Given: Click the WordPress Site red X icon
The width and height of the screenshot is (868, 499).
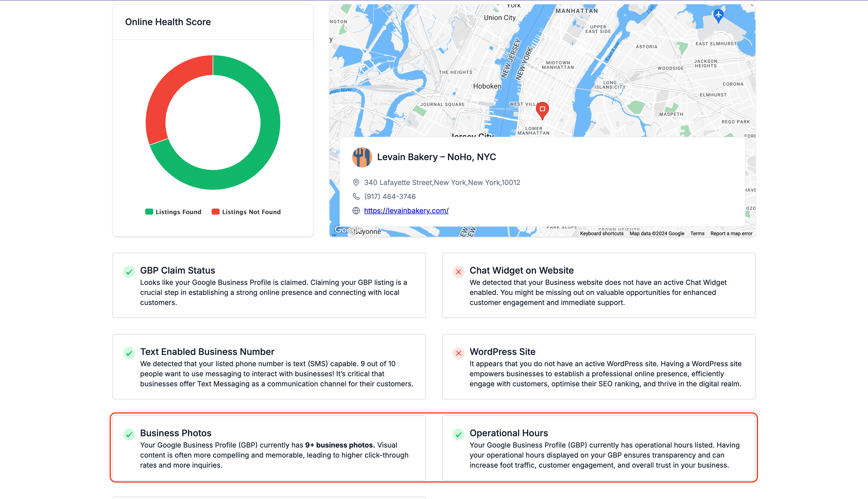Looking at the screenshot, I should [458, 353].
